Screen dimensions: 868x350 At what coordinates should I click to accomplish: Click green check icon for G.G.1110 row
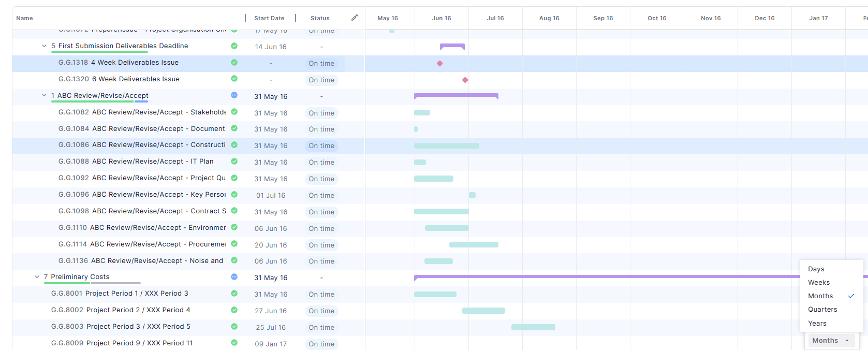click(x=234, y=227)
